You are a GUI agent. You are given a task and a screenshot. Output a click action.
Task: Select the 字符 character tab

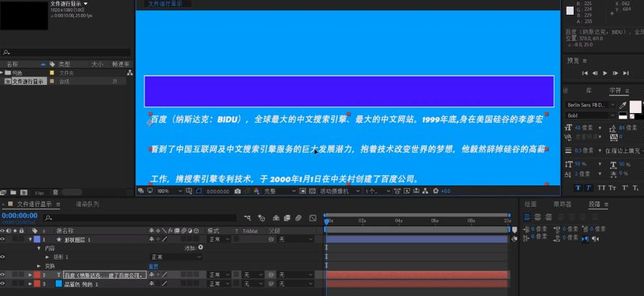coord(615,91)
